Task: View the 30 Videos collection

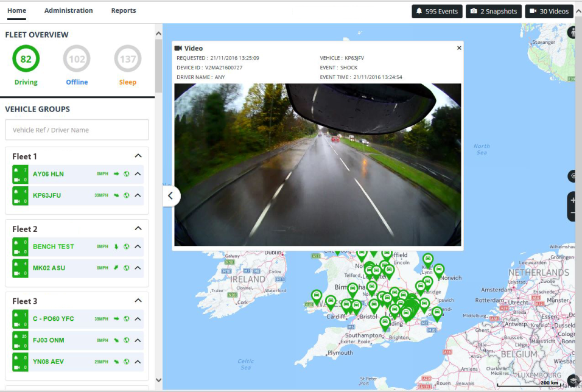Action: point(550,11)
